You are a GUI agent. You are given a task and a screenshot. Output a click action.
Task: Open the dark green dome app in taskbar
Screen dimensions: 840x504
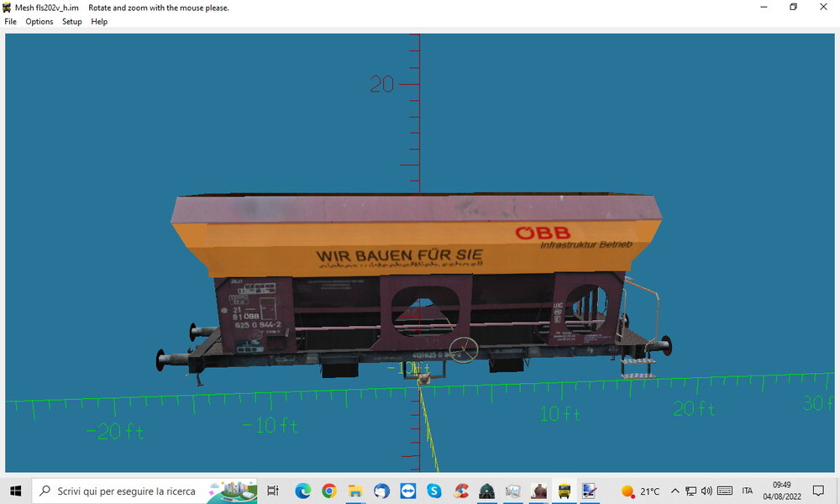click(x=486, y=491)
